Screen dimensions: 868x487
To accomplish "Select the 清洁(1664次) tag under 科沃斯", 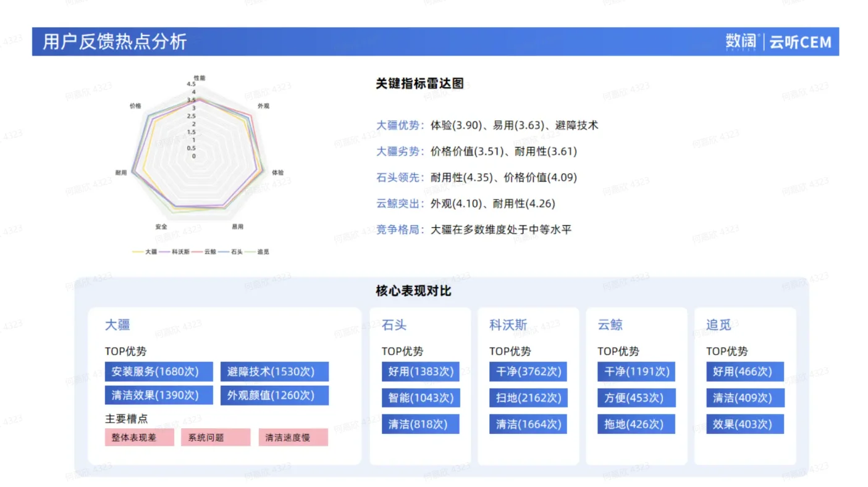I will pyautogui.click(x=528, y=424).
